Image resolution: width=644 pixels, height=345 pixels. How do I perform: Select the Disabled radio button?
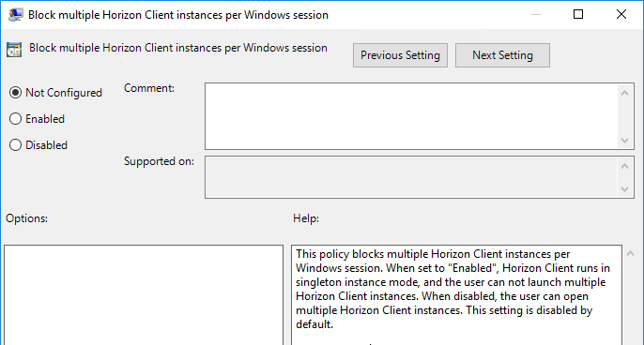click(15, 145)
